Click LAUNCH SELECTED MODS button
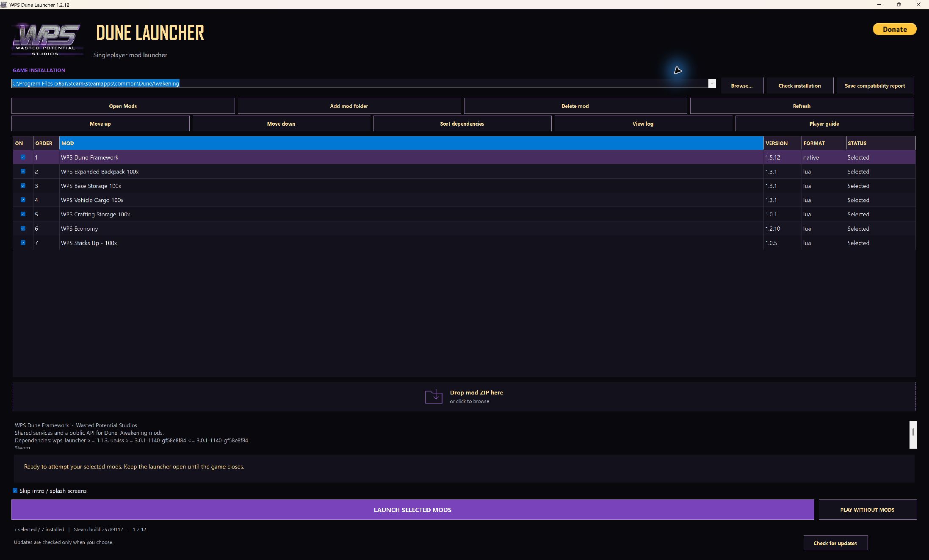The width and height of the screenshot is (929, 560). coord(412,510)
